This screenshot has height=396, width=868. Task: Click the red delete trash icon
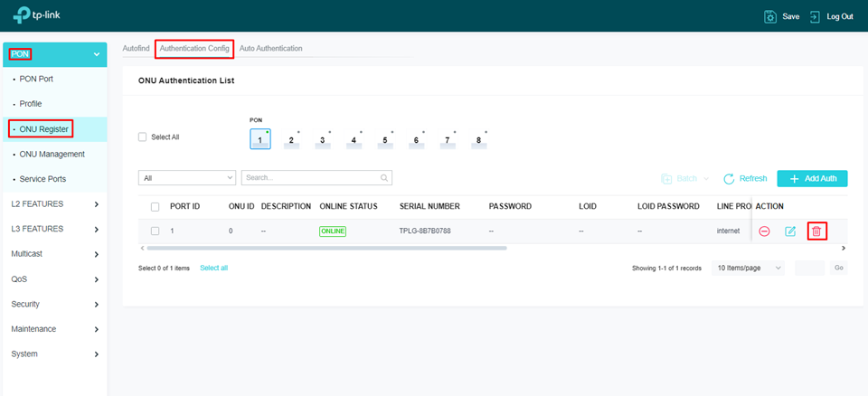tap(816, 231)
